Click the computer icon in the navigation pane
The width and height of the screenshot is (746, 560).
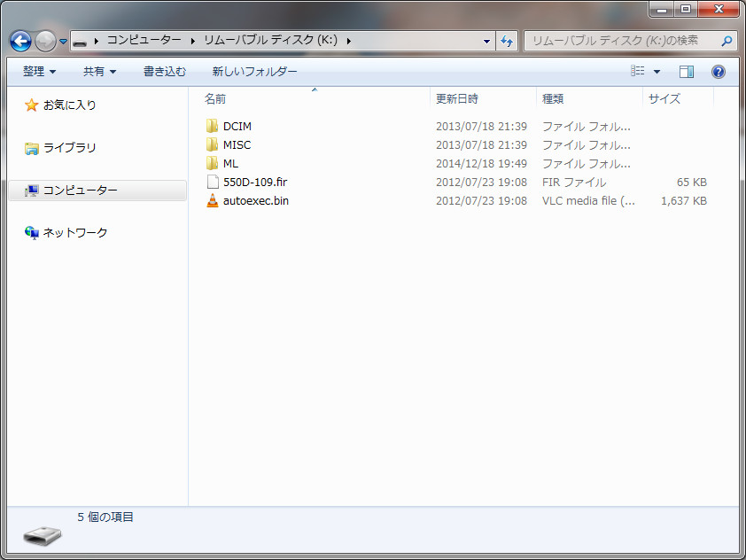(x=31, y=191)
